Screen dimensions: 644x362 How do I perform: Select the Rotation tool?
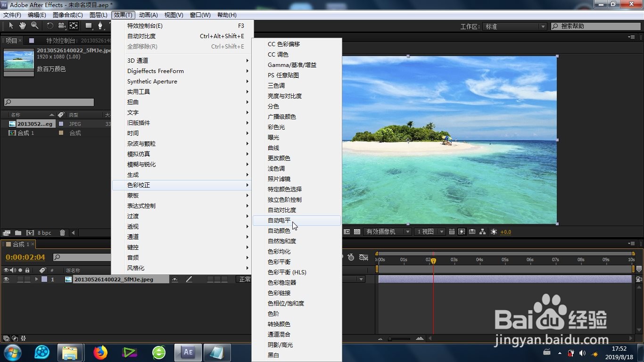point(50,26)
